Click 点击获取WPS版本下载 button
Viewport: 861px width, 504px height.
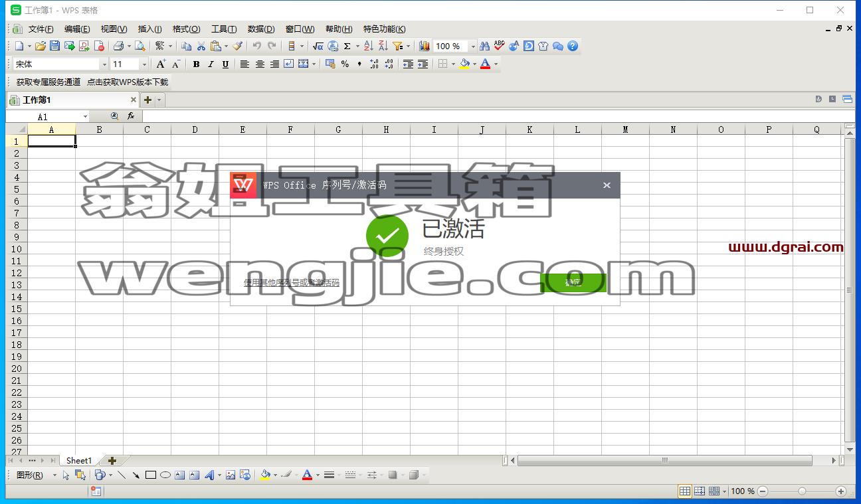pos(128,82)
